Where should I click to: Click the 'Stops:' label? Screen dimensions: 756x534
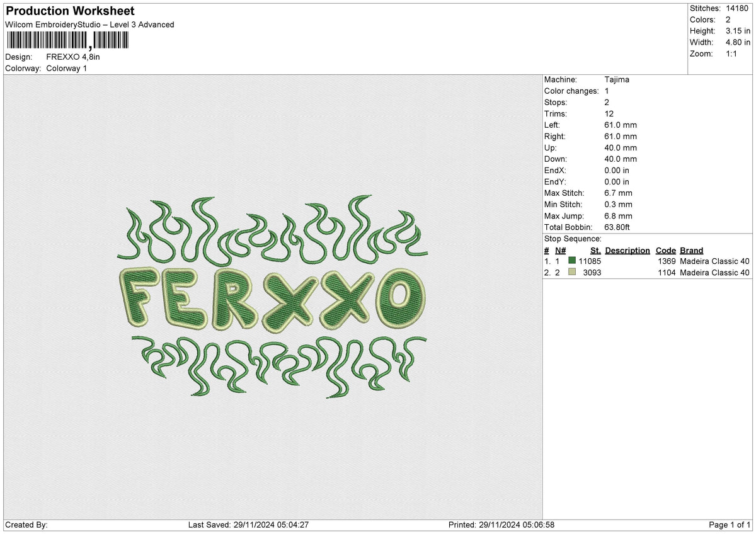[x=556, y=102]
